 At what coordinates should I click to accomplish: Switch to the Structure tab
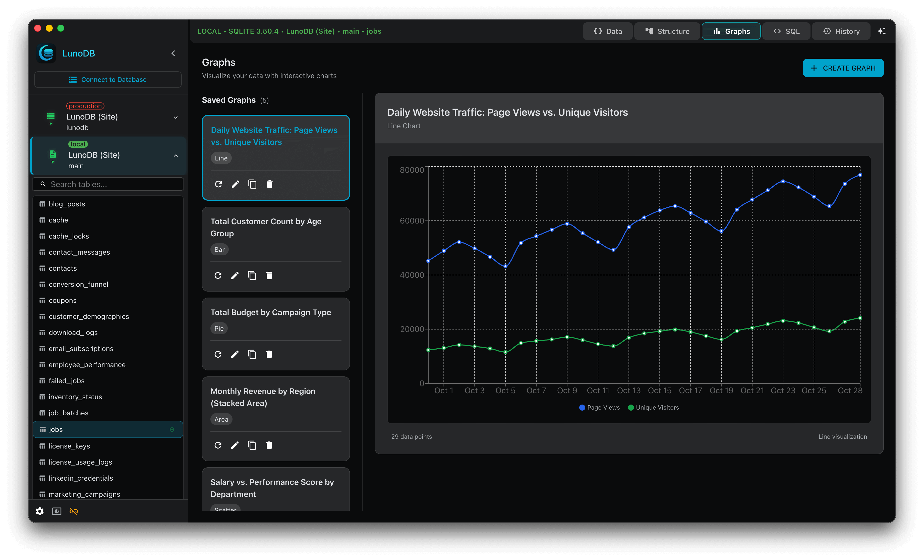tap(667, 31)
